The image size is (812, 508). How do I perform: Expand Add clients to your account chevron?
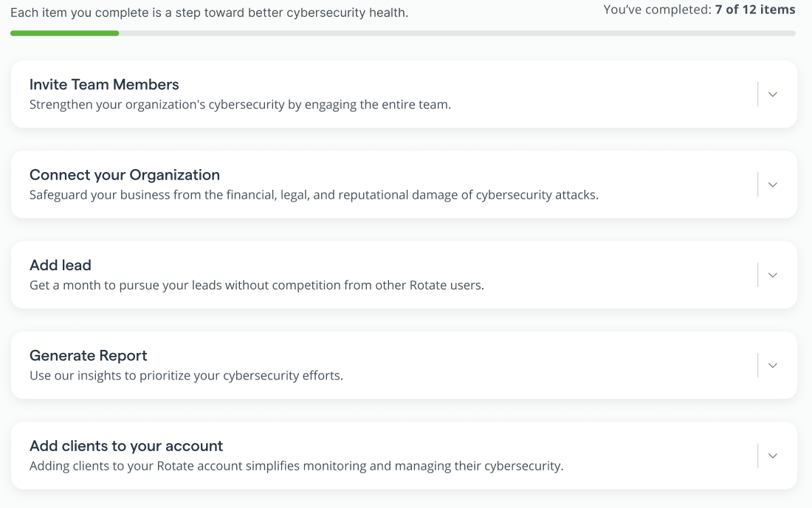(773, 456)
